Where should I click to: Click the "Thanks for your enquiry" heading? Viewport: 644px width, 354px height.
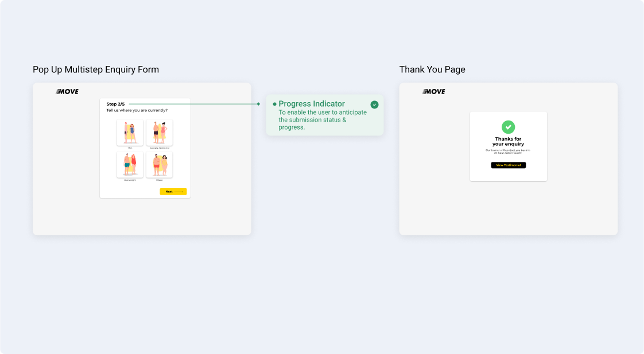[x=508, y=141]
